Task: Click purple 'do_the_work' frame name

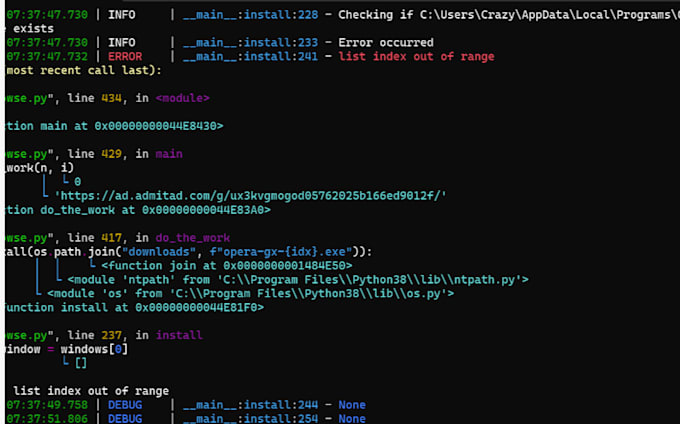Action: [x=193, y=238]
